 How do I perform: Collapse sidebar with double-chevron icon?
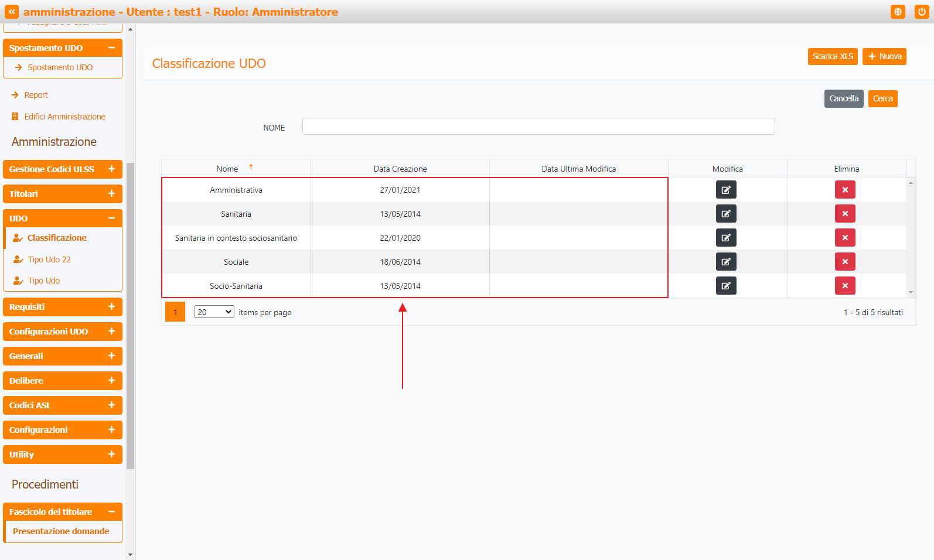[12, 12]
